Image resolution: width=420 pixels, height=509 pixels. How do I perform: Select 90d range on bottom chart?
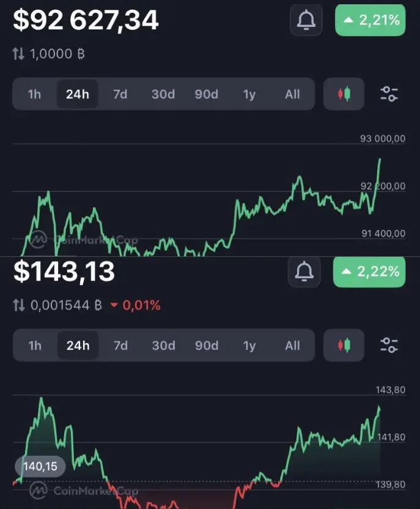click(x=207, y=346)
